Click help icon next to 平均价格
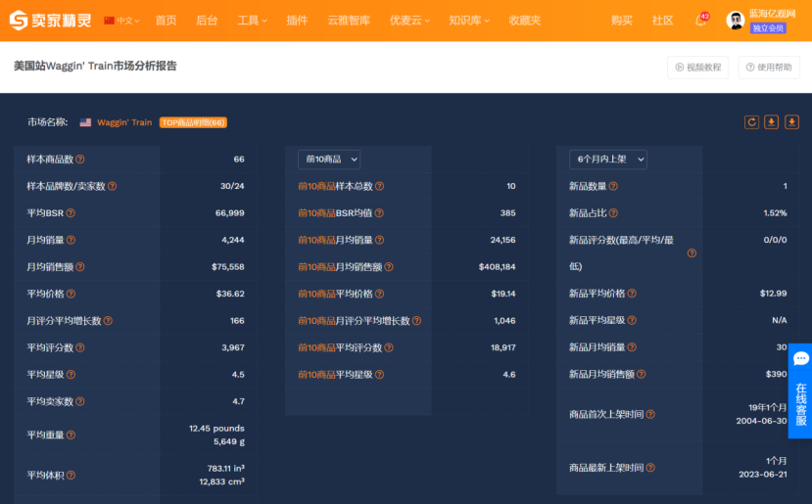This screenshot has height=504, width=812. click(71, 294)
